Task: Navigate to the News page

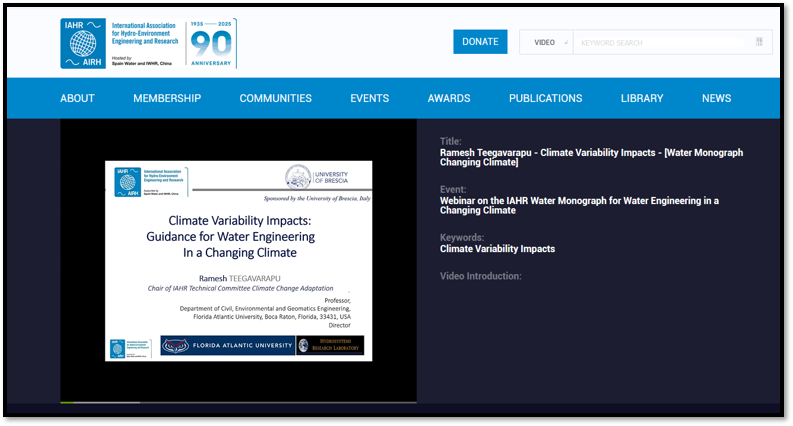Action: (716, 98)
